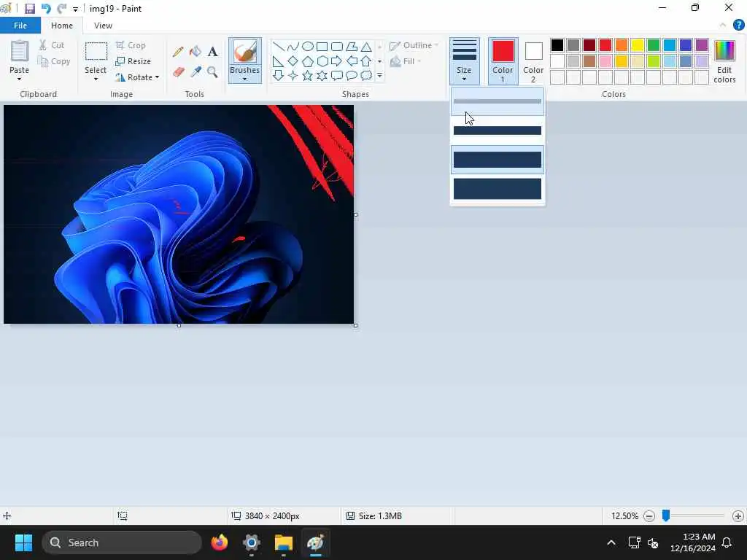Choose the Polygon shape
747x560 pixels.
[352, 46]
